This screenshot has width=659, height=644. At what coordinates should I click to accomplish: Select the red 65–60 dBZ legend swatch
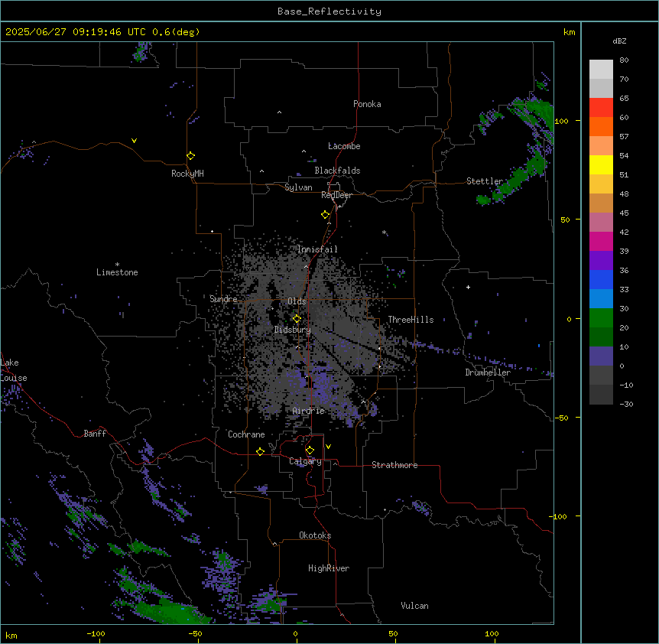(601, 107)
